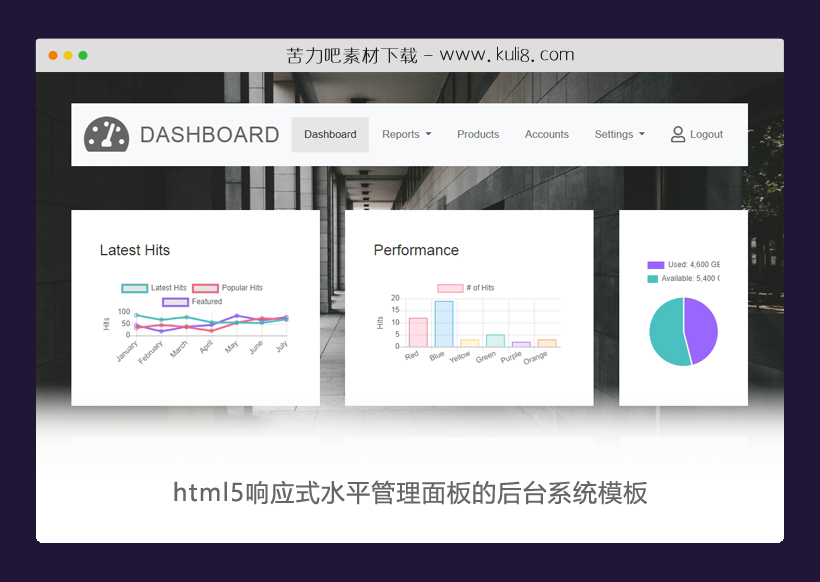This screenshot has height=582, width=820.
Task: Select the Dashboard nav item
Action: (x=330, y=134)
